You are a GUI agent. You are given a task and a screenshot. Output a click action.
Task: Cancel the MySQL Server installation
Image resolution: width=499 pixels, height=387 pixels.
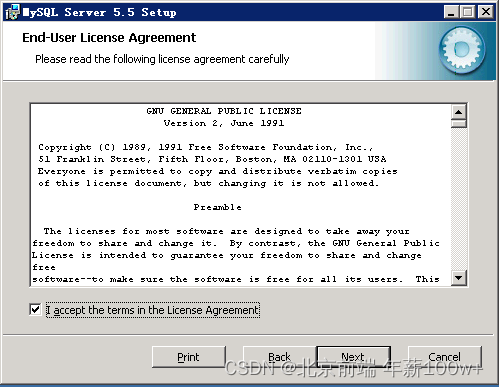[445, 357]
